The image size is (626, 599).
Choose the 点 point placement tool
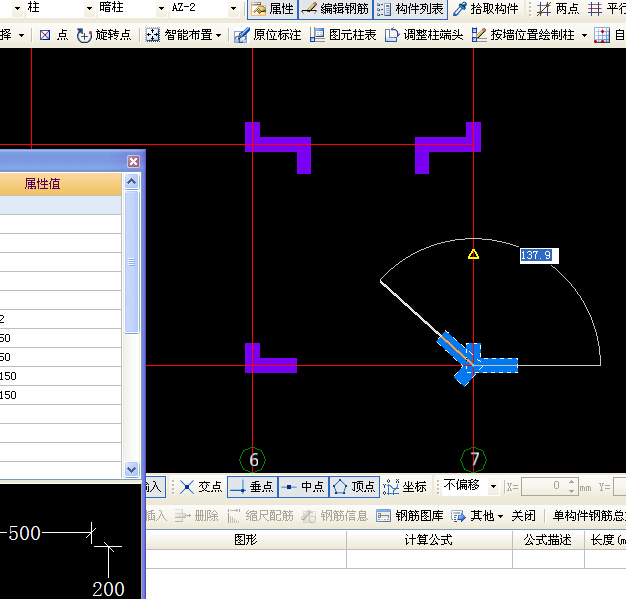coord(54,35)
